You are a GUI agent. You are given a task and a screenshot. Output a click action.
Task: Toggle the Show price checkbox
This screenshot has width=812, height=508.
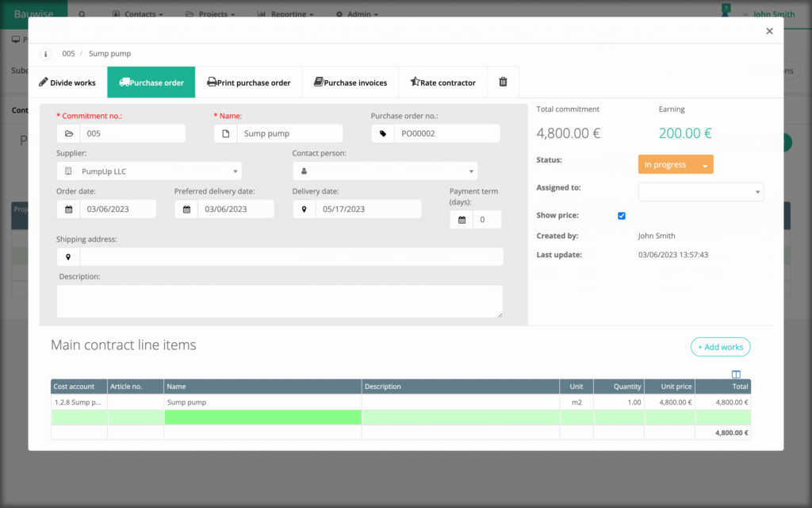click(622, 216)
